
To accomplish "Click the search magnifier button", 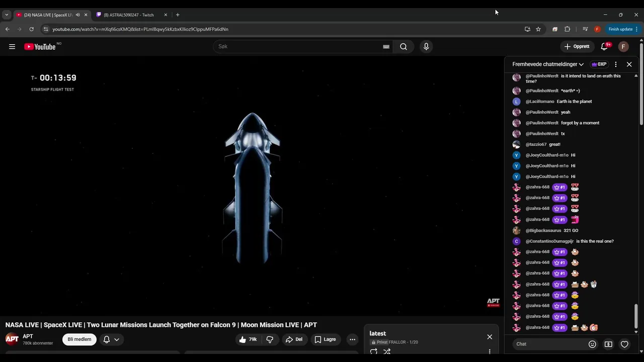I will tap(404, 47).
